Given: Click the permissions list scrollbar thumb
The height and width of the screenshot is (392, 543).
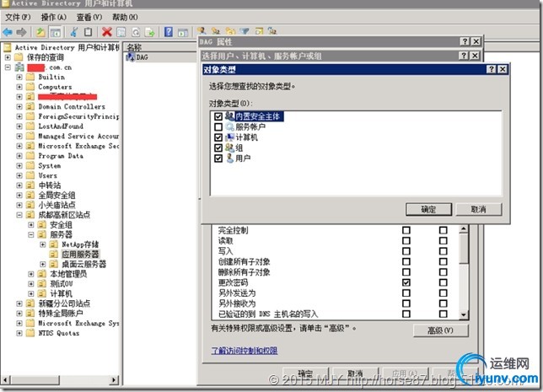Looking at the screenshot, I should tap(464, 248).
